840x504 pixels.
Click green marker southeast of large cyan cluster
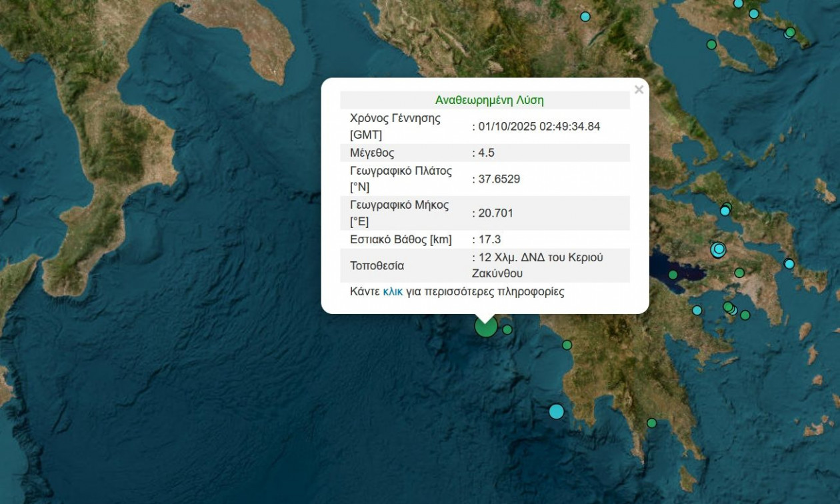(x=739, y=273)
